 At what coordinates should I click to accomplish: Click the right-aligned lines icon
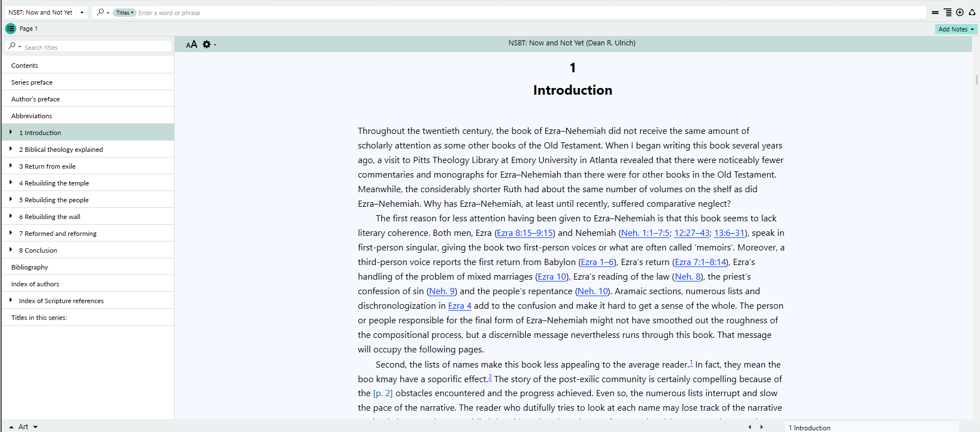click(x=948, y=12)
